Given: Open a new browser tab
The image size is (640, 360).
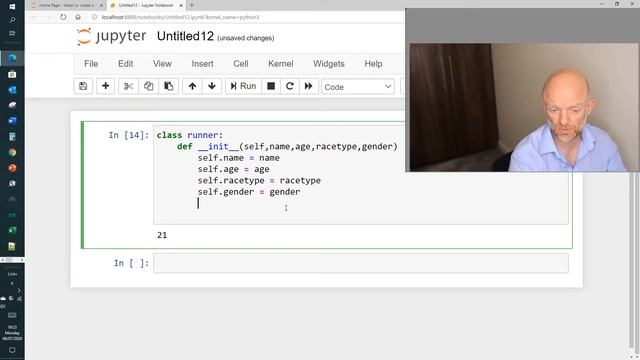Looking at the screenshot, I should pos(192,5).
